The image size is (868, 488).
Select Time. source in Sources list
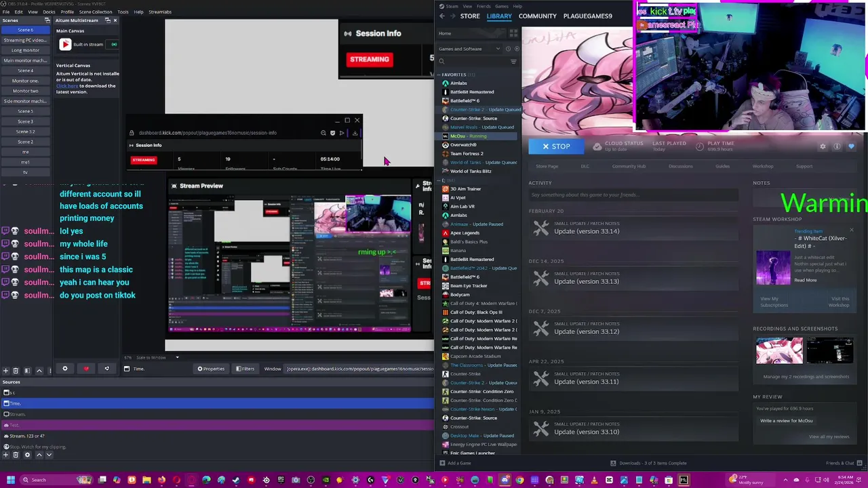[x=217, y=403]
